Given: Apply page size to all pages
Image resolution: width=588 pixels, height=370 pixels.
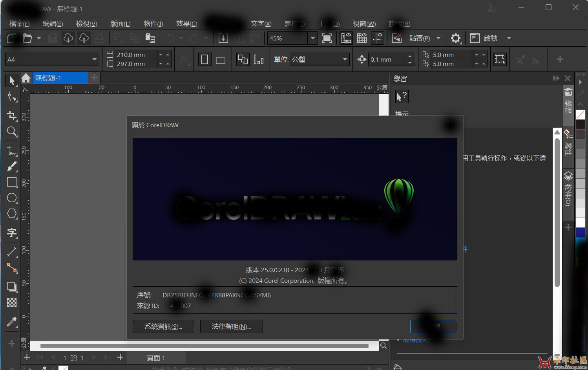Looking at the screenshot, I should pyautogui.click(x=243, y=60).
